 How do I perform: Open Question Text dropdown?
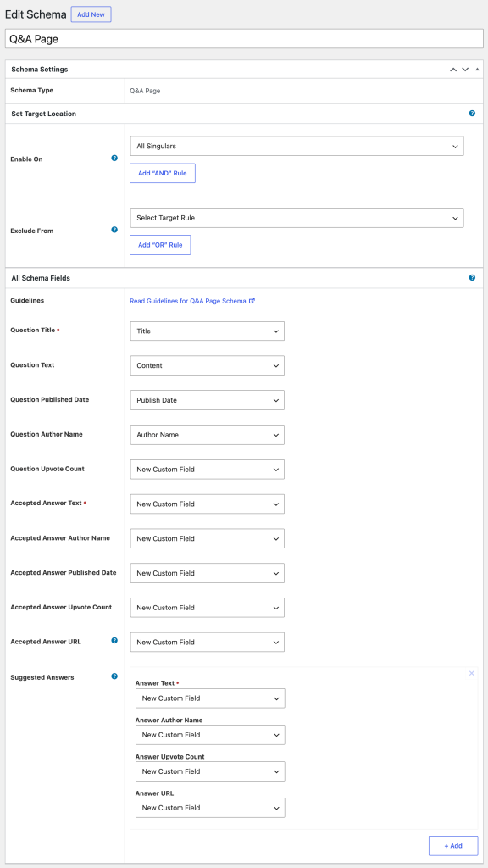coord(208,365)
